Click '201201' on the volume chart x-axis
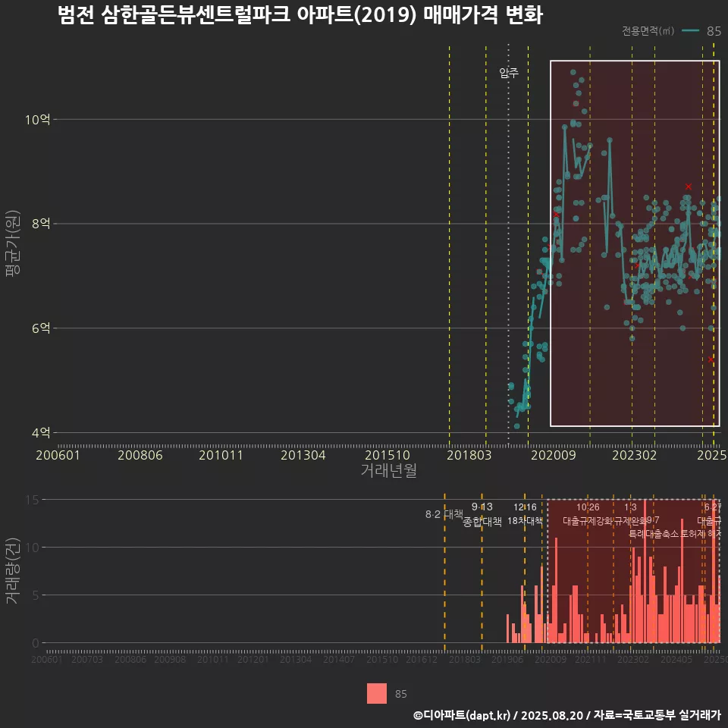Image resolution: width=728 pixels, height=728 pixels. pyautogui.click(x=253, y=659)
